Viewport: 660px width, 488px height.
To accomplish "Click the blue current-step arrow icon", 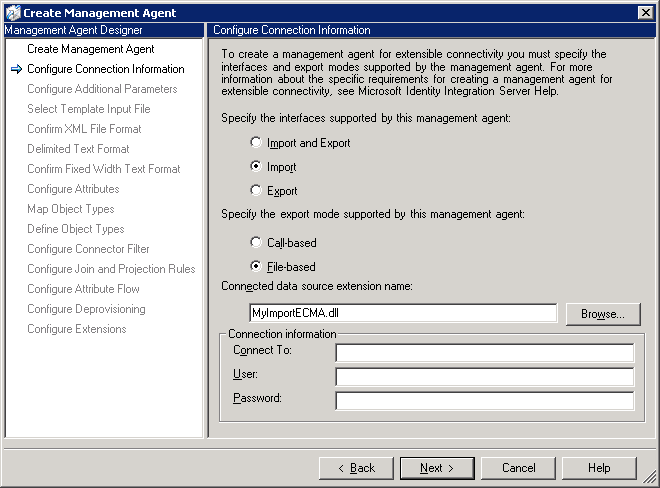I will click(16, 69).
